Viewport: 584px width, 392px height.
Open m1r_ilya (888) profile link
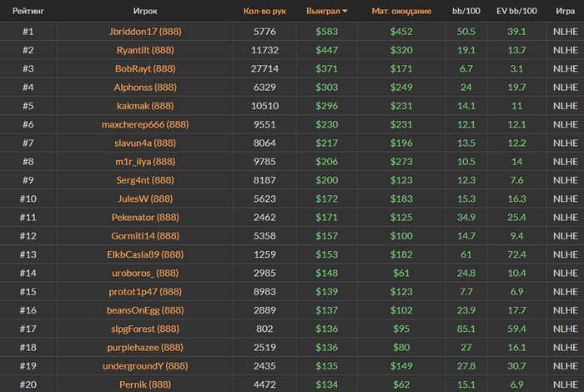coord(145,162)
